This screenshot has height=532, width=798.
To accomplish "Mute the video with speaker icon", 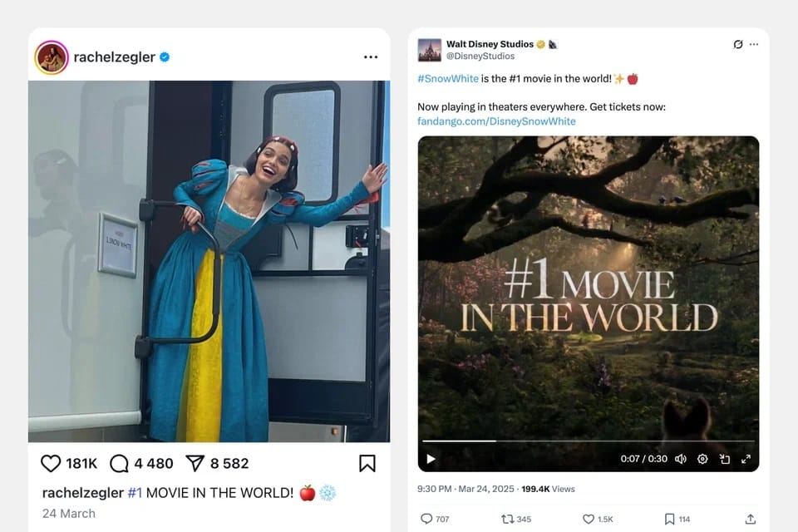I will point(681,459).
